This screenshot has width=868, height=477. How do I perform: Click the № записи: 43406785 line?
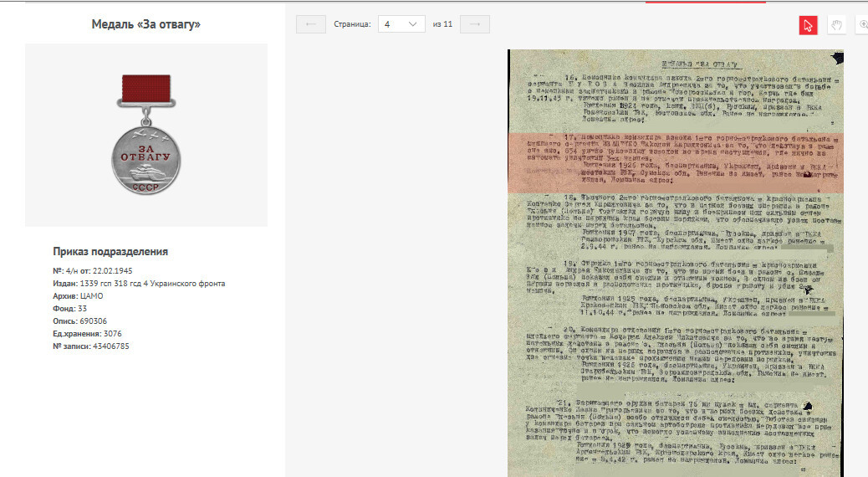pos(91,346)
